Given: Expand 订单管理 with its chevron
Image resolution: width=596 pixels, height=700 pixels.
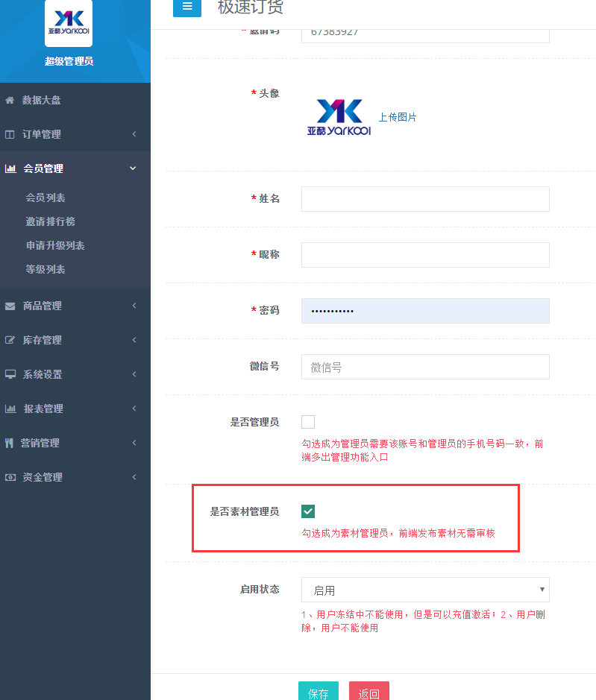Looking at the screenshot, I should 134,134.
